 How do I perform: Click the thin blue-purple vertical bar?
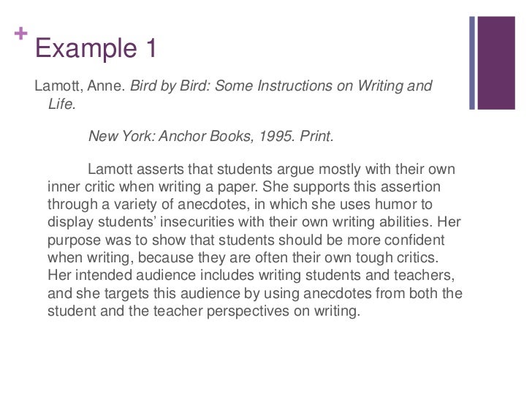pyautogui.click(x=472, y=63)
